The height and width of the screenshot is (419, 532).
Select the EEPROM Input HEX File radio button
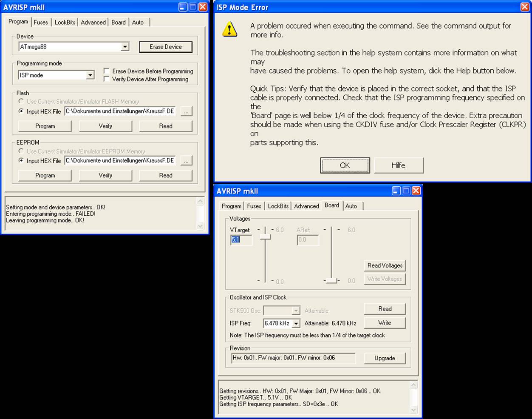(x=21, y=160)
